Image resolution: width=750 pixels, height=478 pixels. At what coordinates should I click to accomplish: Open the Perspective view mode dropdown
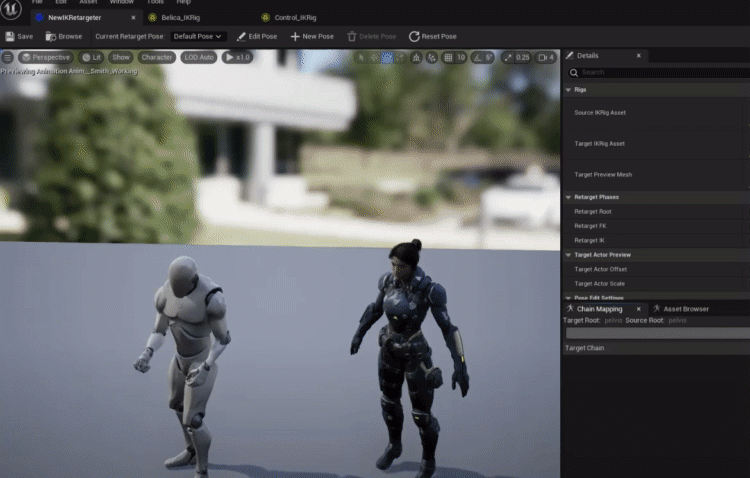pos(46,57)
